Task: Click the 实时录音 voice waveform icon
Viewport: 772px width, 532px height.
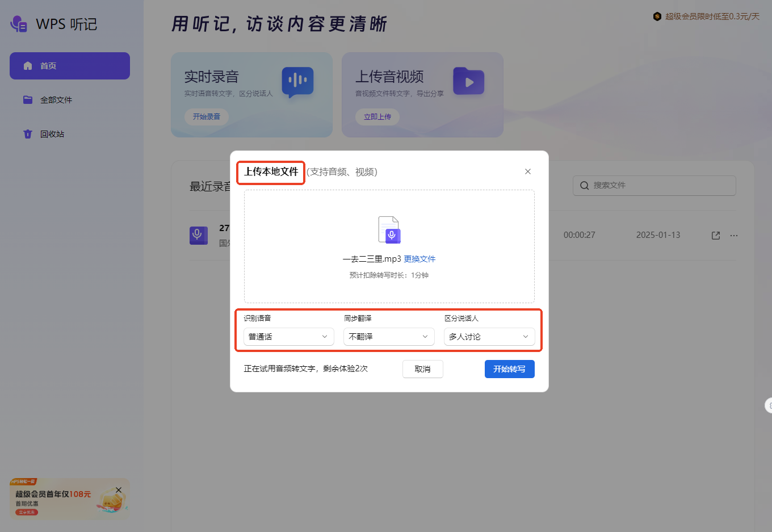Action: pyautogui.click(x=297, y=83)
